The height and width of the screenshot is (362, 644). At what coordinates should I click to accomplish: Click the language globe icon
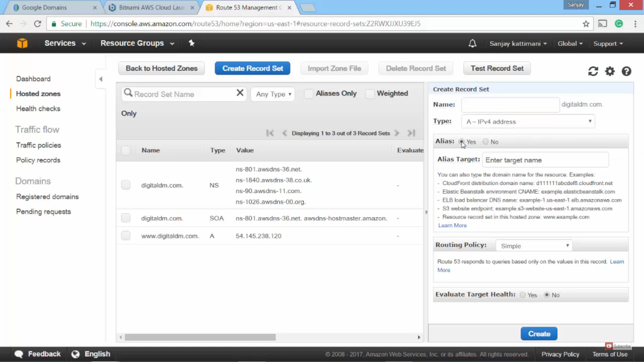75,354
